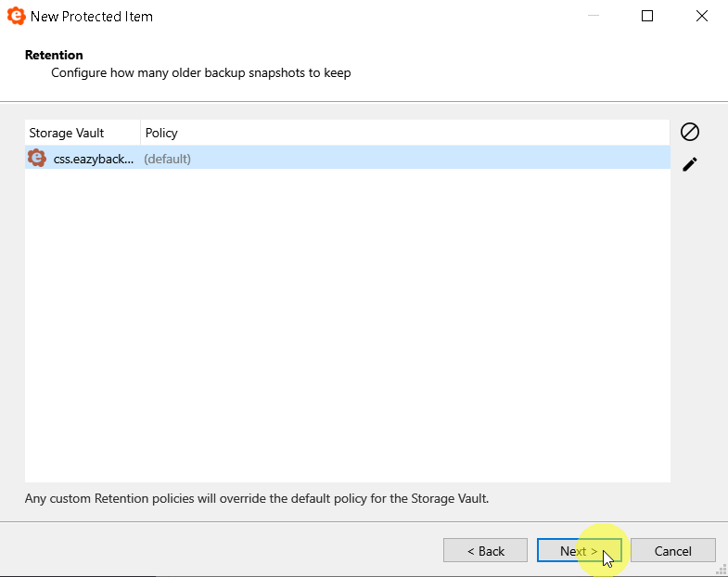Click the New Protected Item title text
This screenshot has height=577, width=728.
click(x=92, y=17)
